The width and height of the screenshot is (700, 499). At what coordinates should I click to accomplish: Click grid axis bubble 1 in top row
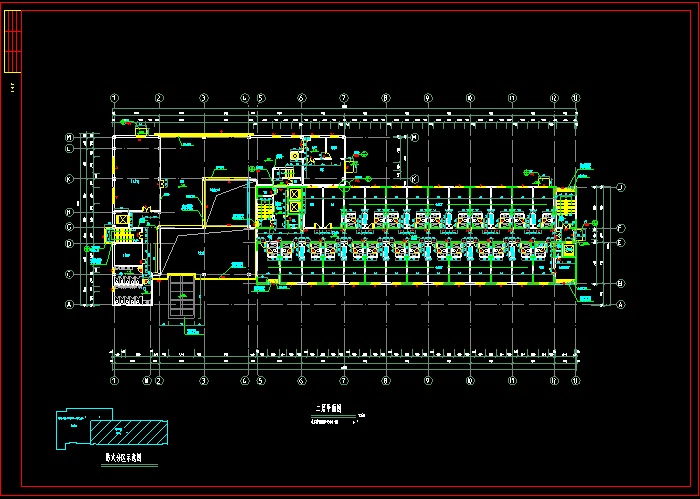coord(115,98)
